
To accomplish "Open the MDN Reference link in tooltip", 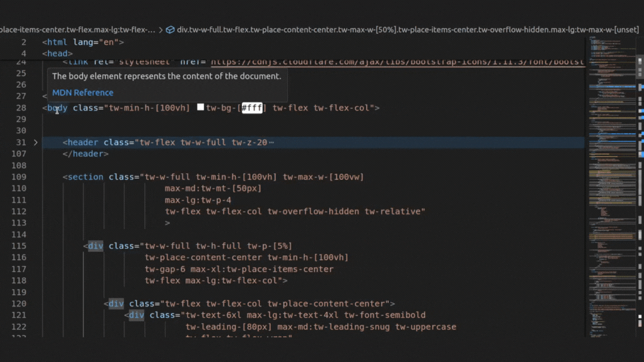I will 83,93.
